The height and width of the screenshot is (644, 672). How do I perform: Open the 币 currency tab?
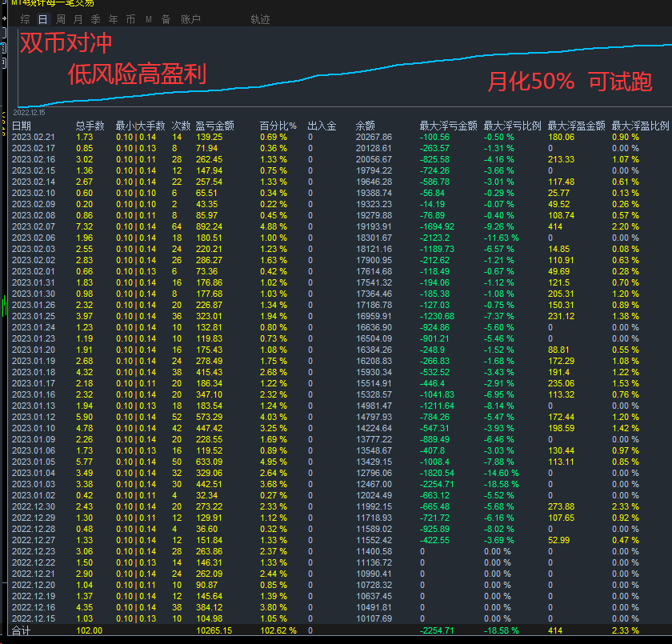coord(130,19)
